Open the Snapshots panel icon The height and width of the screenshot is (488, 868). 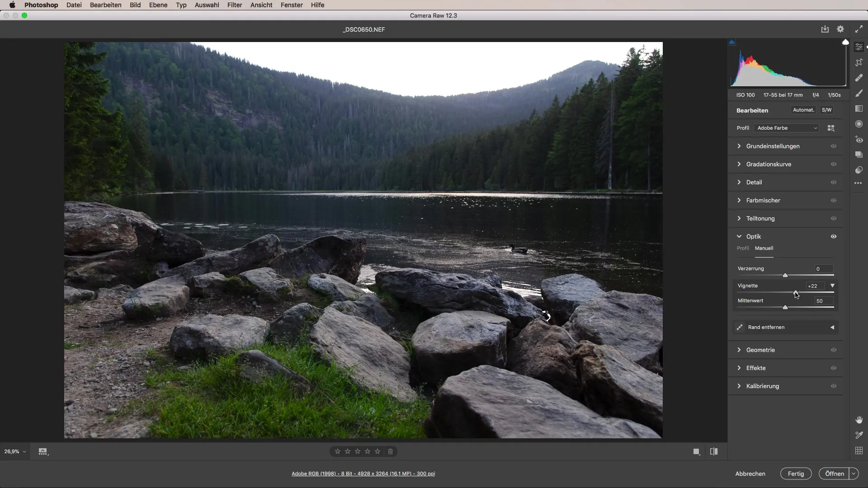tap(859, 155)
